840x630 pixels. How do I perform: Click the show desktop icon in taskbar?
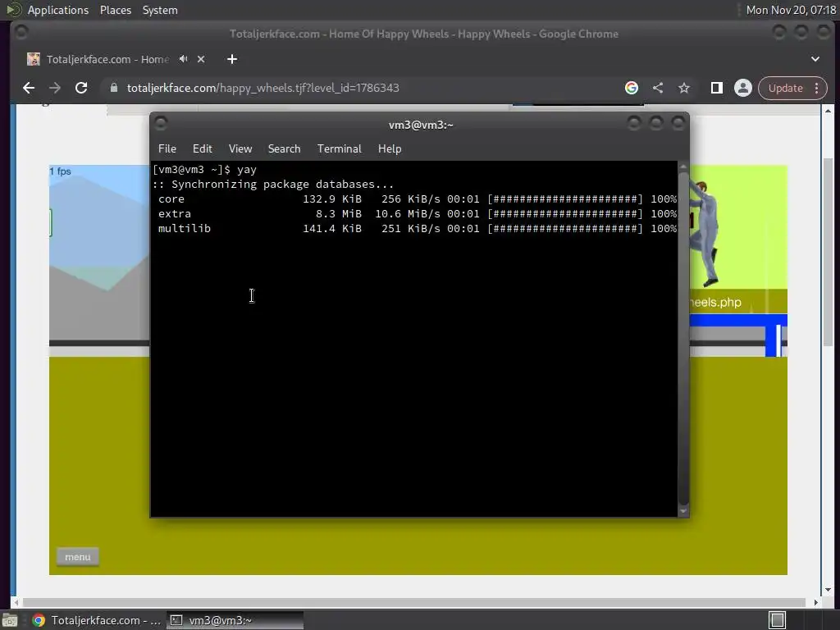(x=10, y=620)
